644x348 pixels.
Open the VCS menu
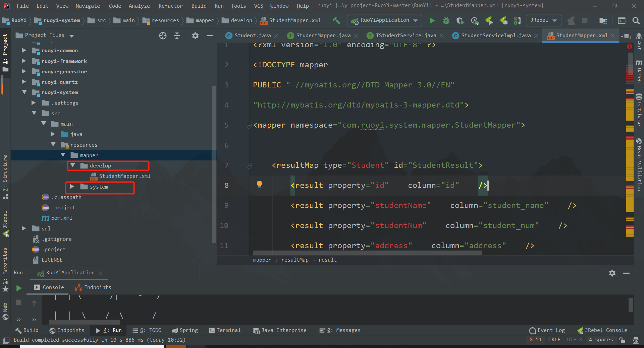(258, 6)
